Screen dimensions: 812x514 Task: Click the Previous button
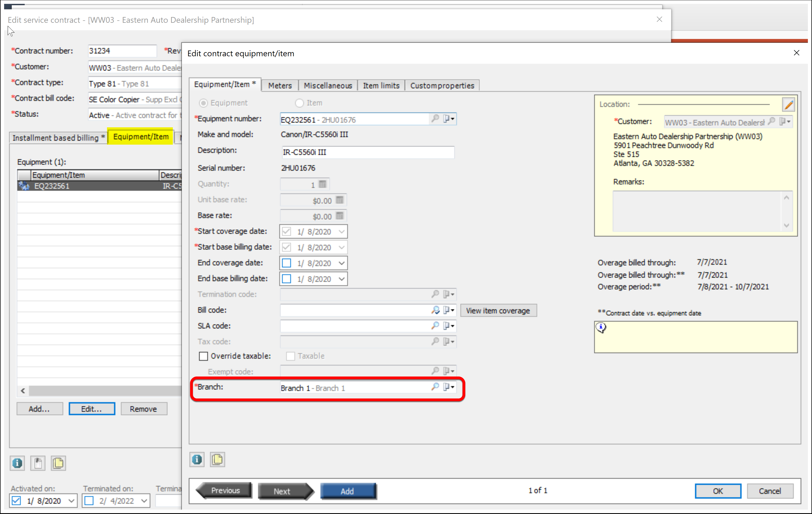[x=224, y=490]
